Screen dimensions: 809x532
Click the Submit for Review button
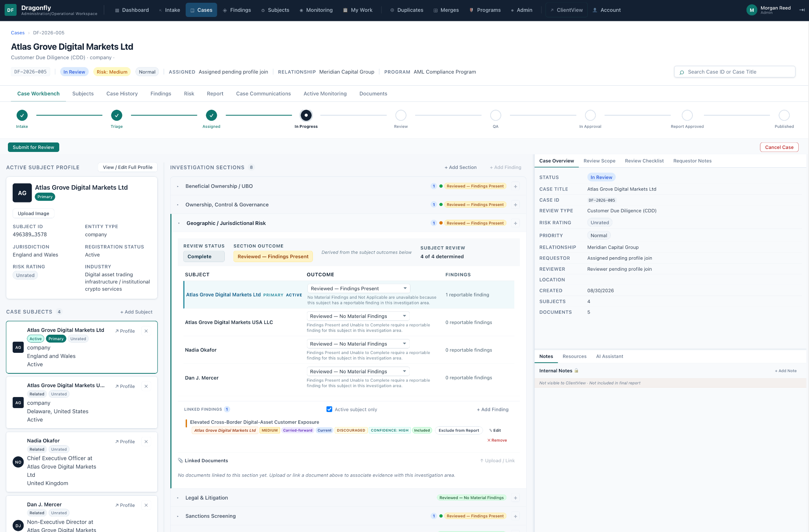click(34, 147)
